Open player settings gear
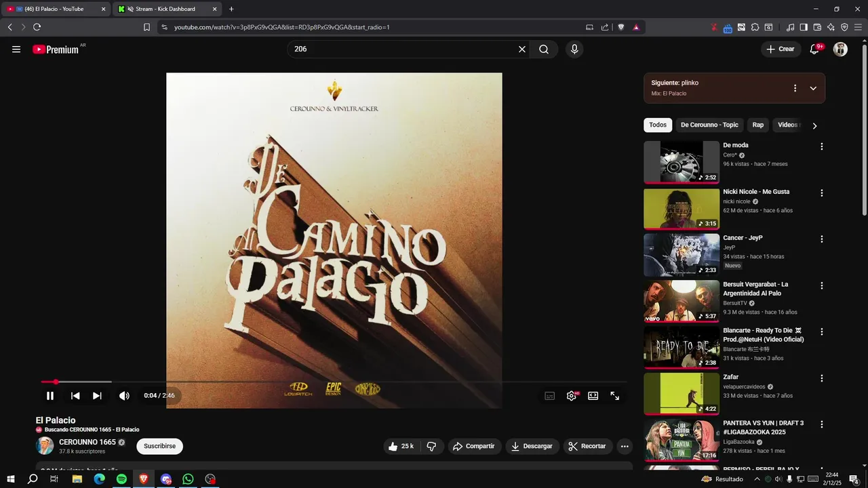The width and height of the screenshot is (868, 488). (x=572, y=396)
